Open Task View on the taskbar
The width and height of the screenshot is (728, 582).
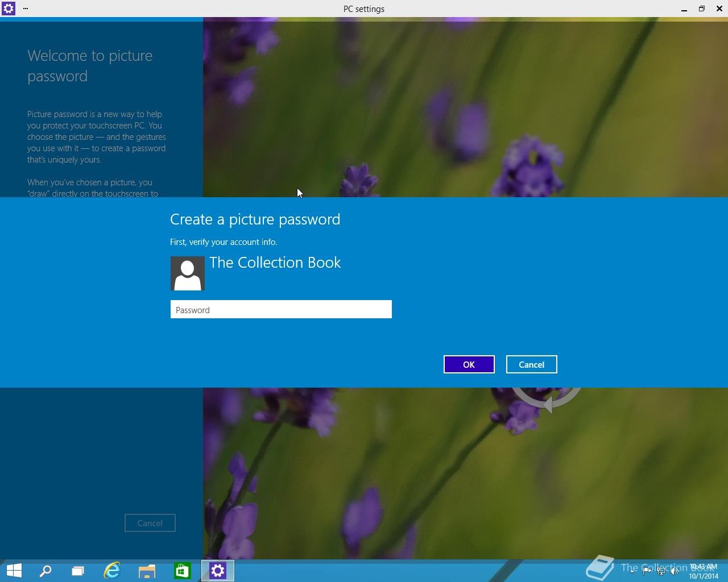(78, 571)
